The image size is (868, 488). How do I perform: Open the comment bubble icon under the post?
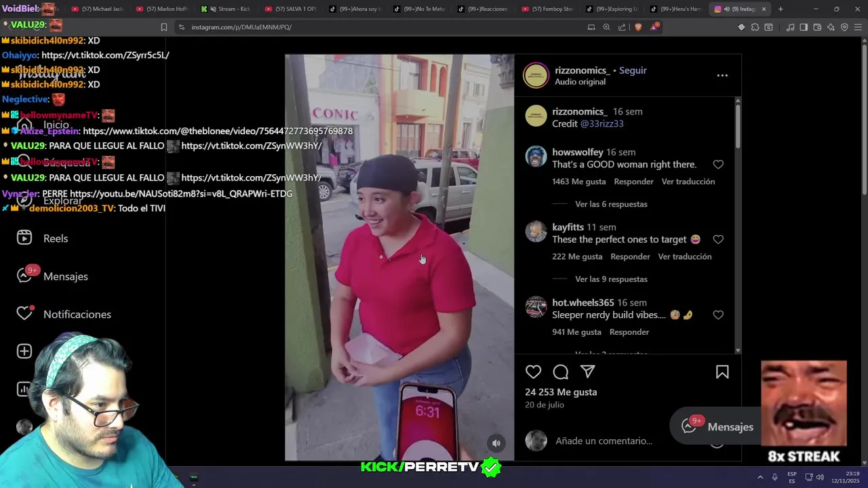561,371
